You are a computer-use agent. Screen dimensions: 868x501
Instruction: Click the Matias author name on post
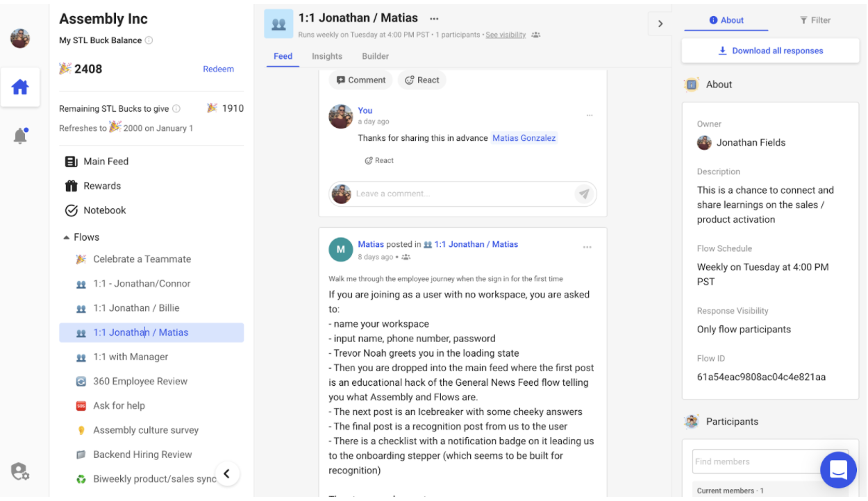pyautogui.click(x=371, y=244)
